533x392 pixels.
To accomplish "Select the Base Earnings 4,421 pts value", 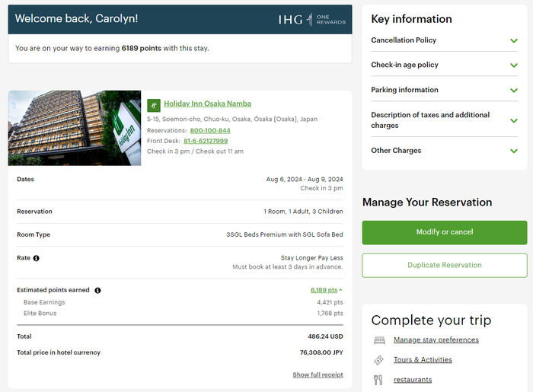I will tap(330, 302).
